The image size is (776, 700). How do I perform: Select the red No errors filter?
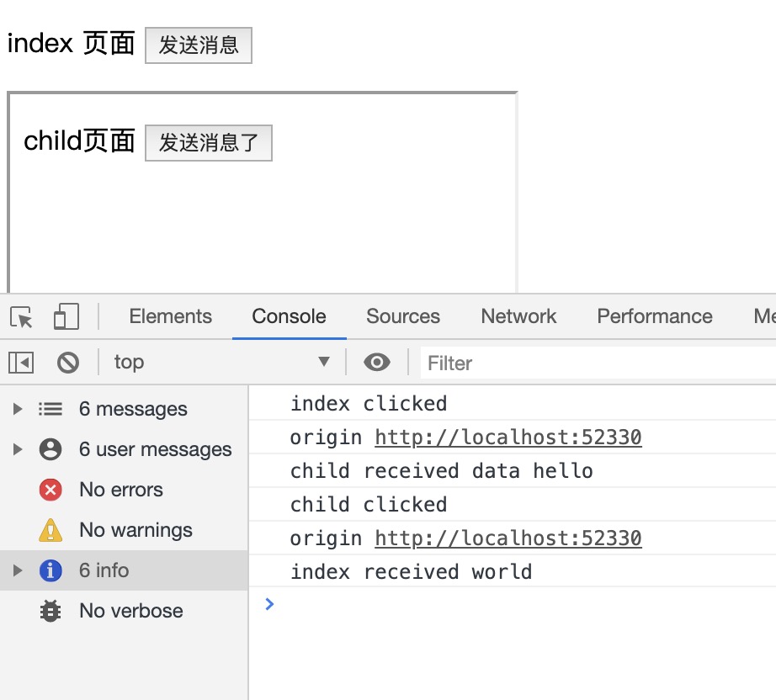pyautogui.click(x=120, y=490)
